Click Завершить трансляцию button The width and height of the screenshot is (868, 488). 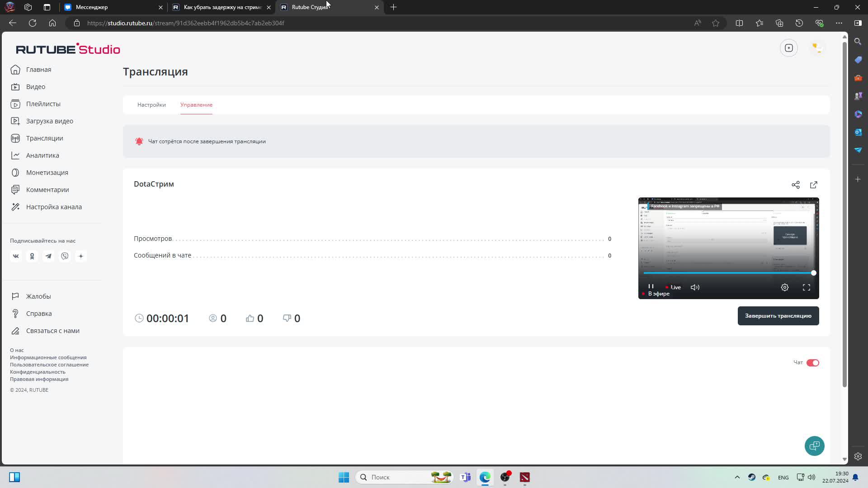tap(778, 316)
